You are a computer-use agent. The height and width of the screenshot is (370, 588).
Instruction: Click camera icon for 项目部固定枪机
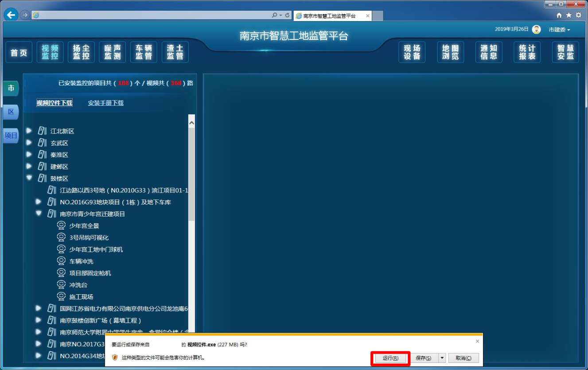click(x=61, y=273)
